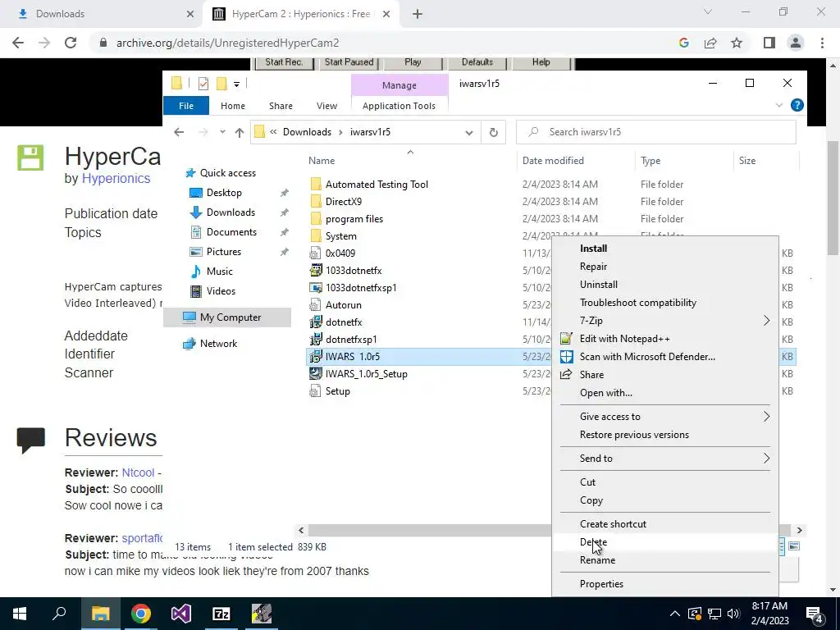Viewport: 840px width, 630px height.
Task: Open address bar history dropdown
Action: pos(468,132)
